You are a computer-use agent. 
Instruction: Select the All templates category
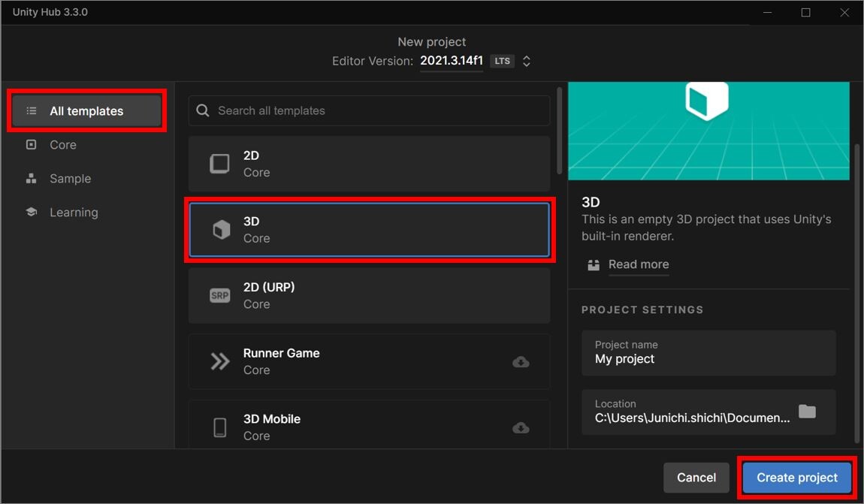click(x=86, y=110)
